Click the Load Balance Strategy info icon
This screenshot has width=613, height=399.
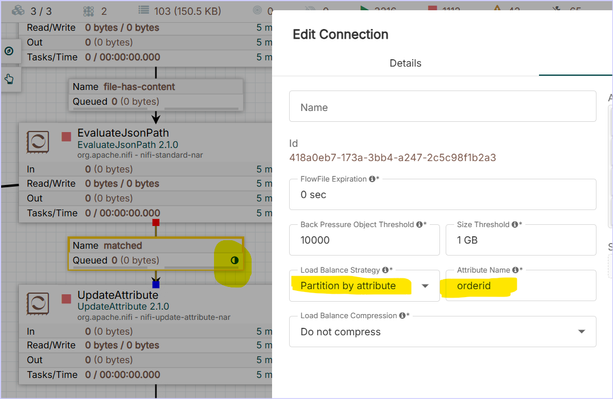pos(385,270)
